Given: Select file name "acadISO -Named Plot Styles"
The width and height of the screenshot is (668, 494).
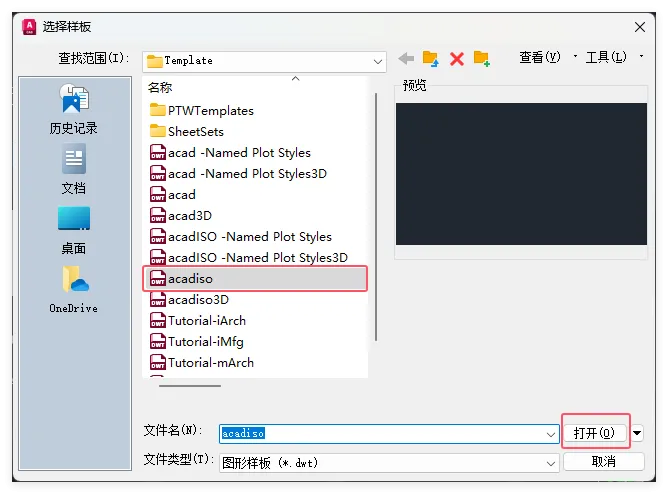Looking at the screenshot, I should (x=250, y=236).
